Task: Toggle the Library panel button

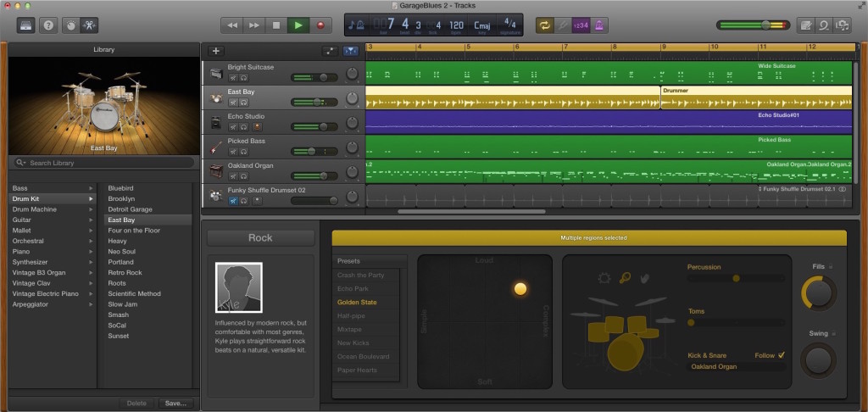Action: click(26, 25)
